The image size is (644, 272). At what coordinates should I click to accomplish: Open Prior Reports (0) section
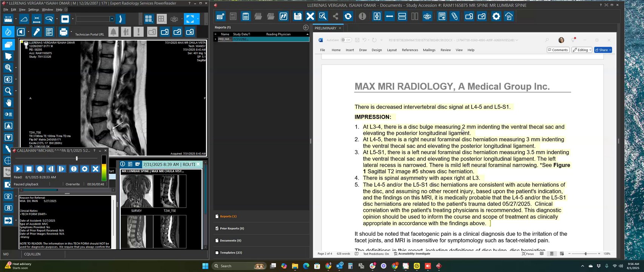coord(232,228)
